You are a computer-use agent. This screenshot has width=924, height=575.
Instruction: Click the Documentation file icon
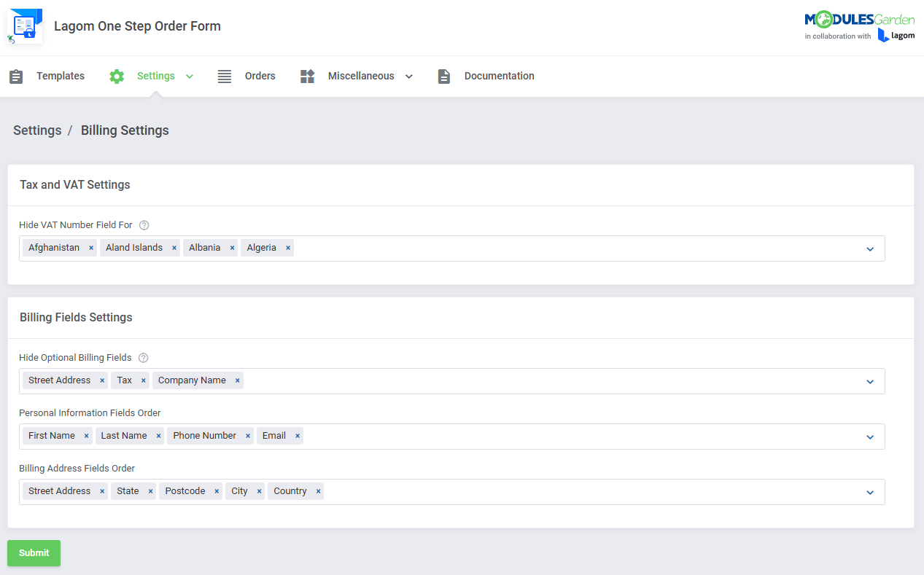pyautogui.click(x=443, y=77)
